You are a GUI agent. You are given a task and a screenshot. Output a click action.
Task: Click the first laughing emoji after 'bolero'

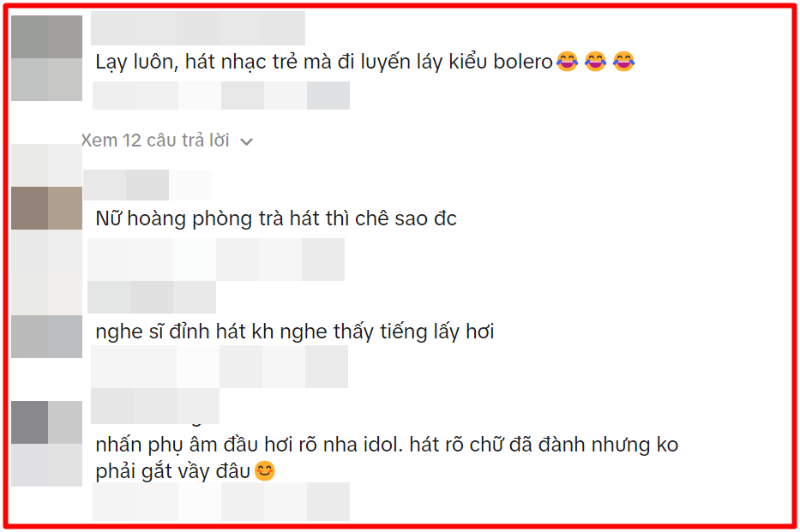tap(567, 61)
